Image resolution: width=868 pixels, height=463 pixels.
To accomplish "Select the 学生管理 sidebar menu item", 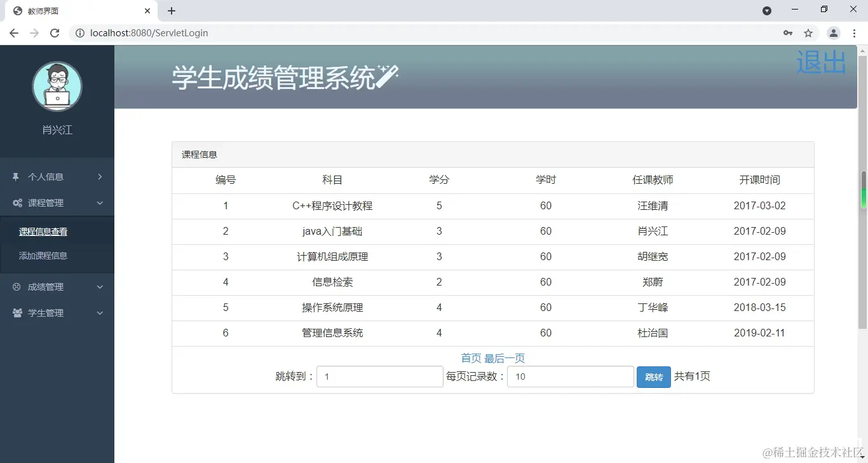I will pos(57,313).
